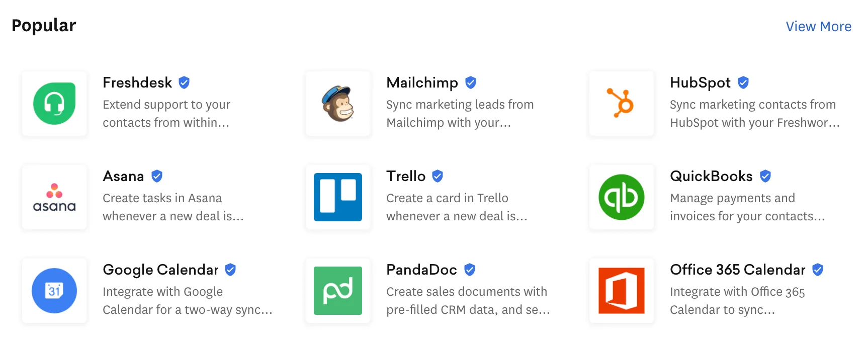The height and width of the screenshot is (341, 868).
Task: Click the Mailchimp app title
Action: [422, 82]
